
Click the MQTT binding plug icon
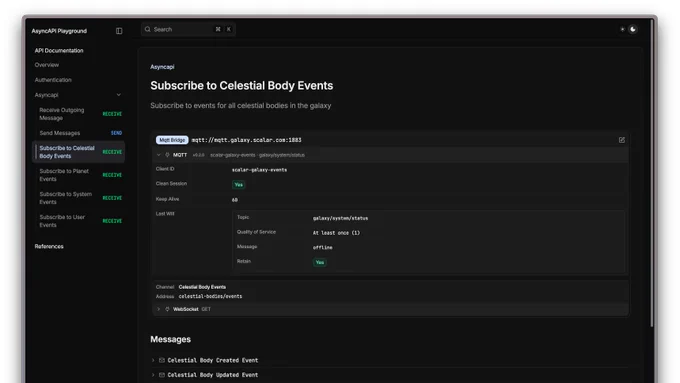tap(167, 155)
